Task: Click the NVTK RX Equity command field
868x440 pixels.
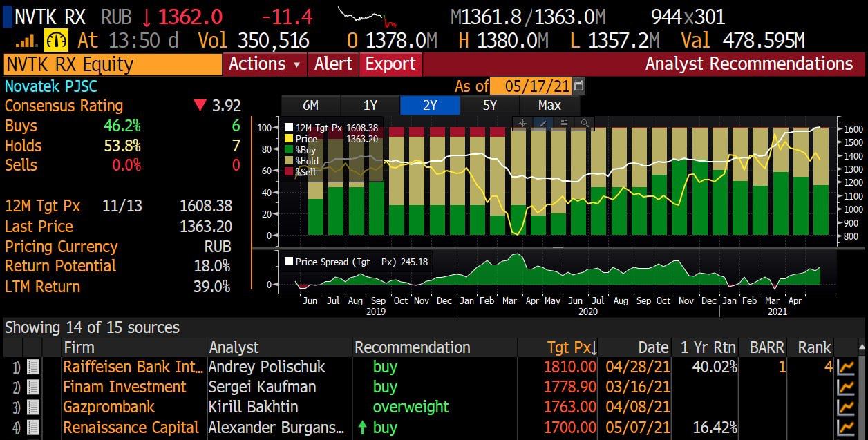Action: [x=112, y=64]
